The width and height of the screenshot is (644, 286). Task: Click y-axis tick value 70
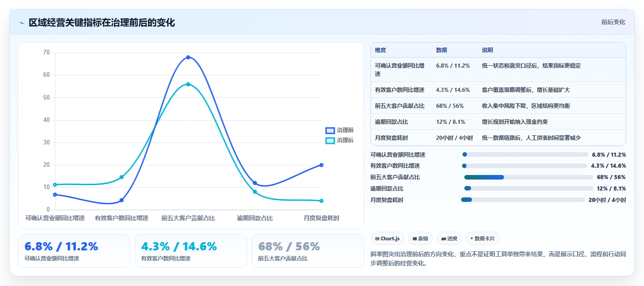point(46,53)
